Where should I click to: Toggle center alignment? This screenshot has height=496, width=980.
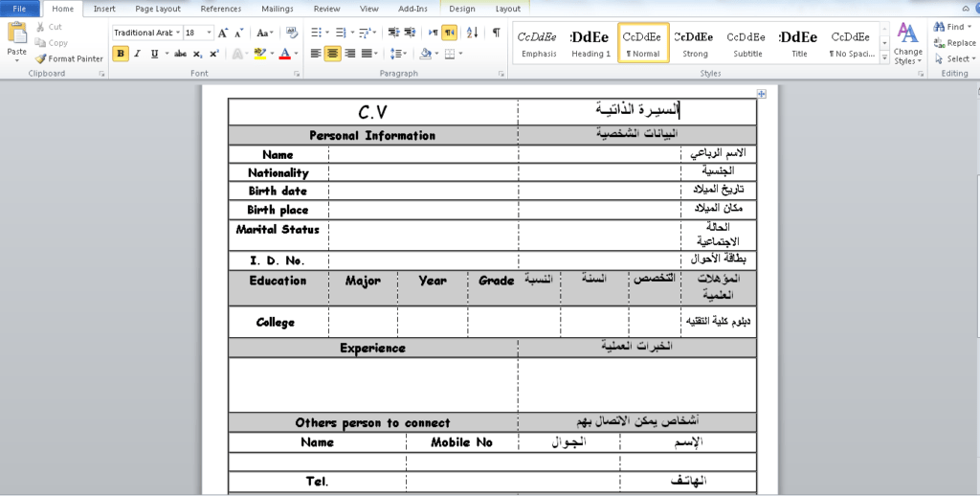pos(332,54)
